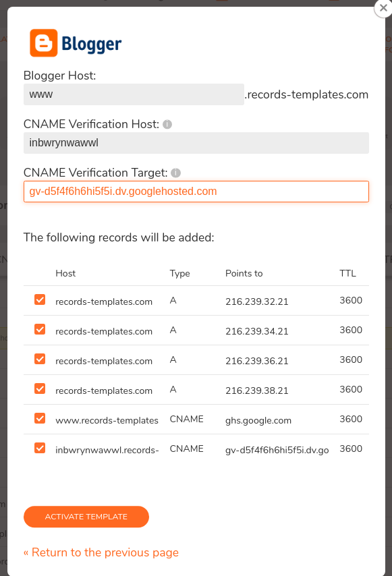The height and width of the screenshot is (576, 392).
Task: Uncheck the inbwrynwawwl CNAME verification record
Action: 40,449
